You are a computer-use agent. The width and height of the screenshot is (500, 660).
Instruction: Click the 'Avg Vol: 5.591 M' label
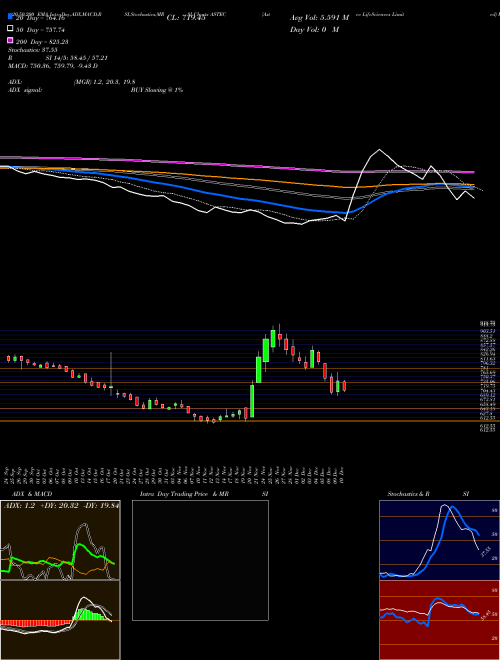point(319,18)
